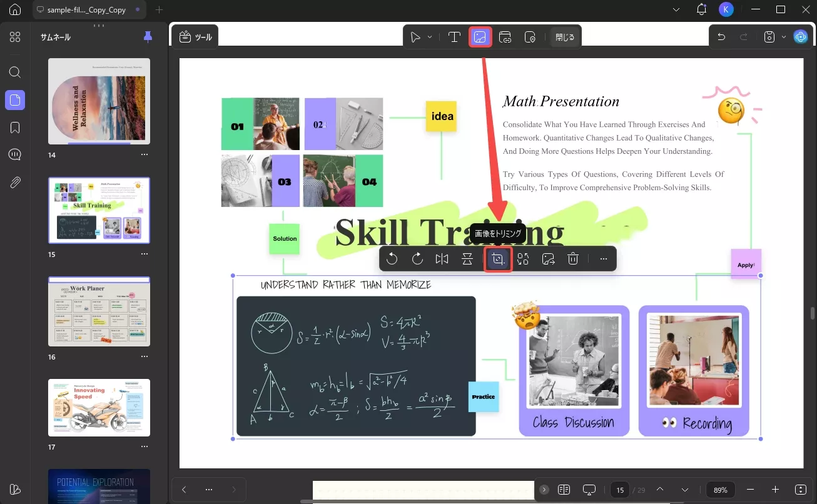817x504 pixels.
Task: Rotate the image counterclockwise
Action: tap(392, 259)
